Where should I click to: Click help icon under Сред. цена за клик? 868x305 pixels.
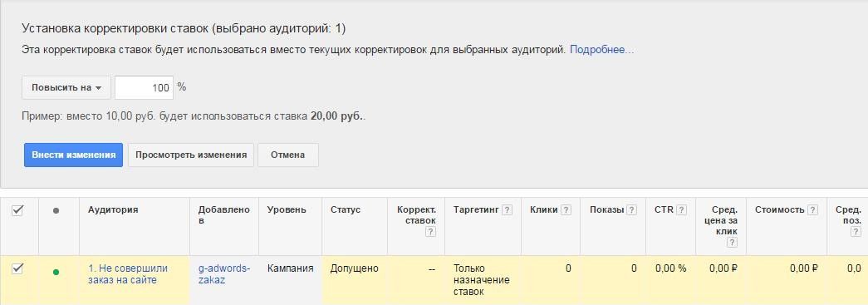point(733,243)
